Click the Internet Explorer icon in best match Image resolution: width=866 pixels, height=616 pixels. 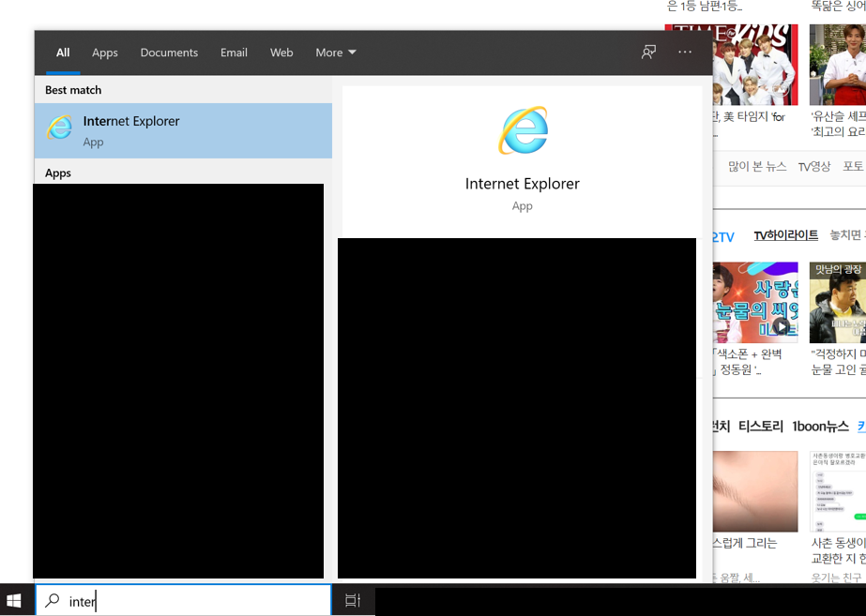tap(60, 128)
